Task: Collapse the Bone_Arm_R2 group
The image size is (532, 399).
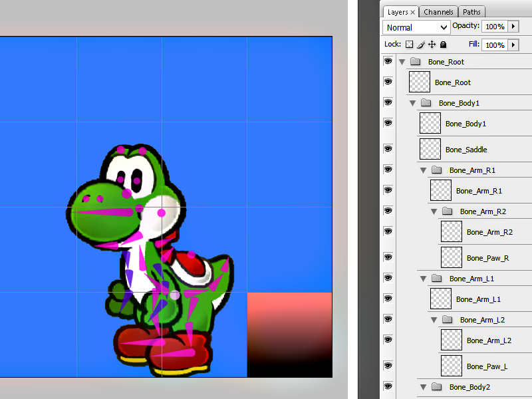Action: point(434,211)
